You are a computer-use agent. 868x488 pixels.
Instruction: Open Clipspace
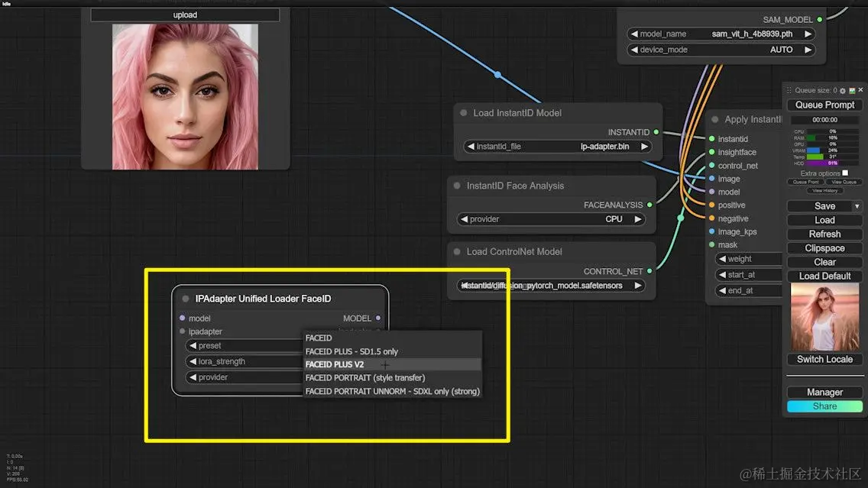pos(824,248)
